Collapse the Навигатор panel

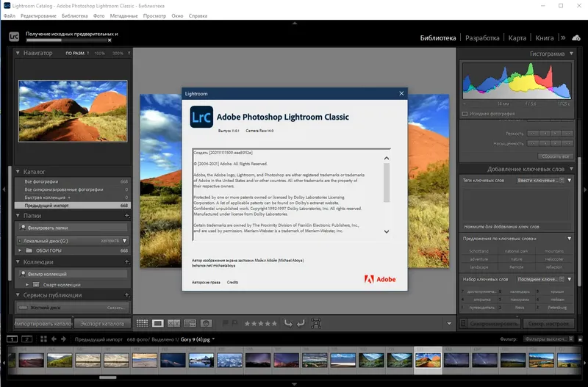tap(18, 53)
